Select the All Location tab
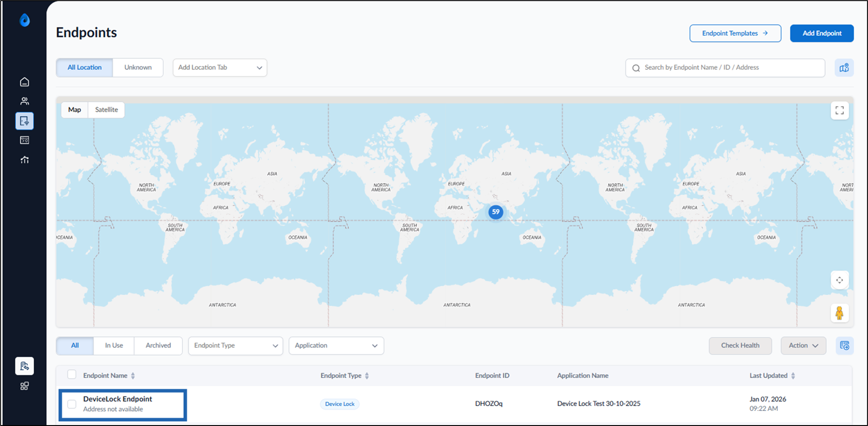Viewport: 868px width, 426px height. [x=85, y=67]
